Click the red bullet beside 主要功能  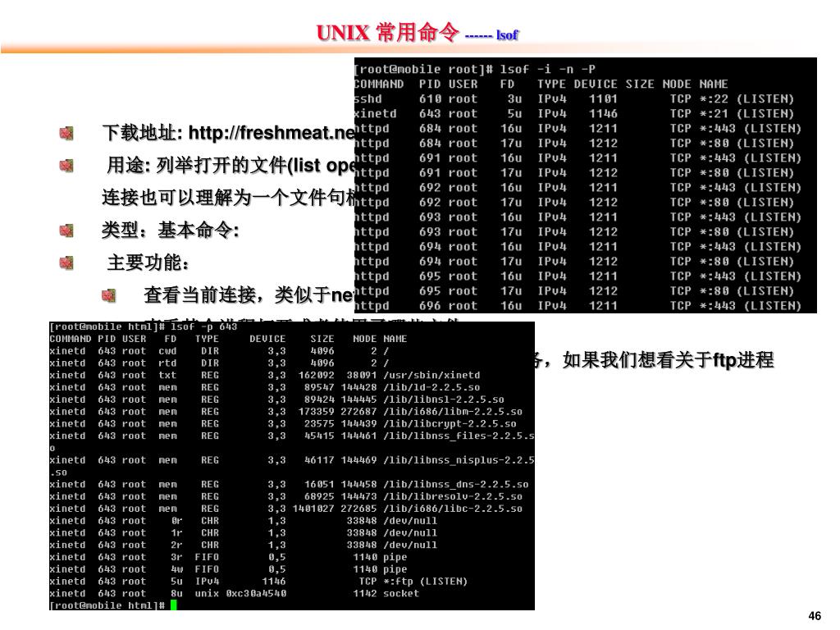(x=66, y=263)
